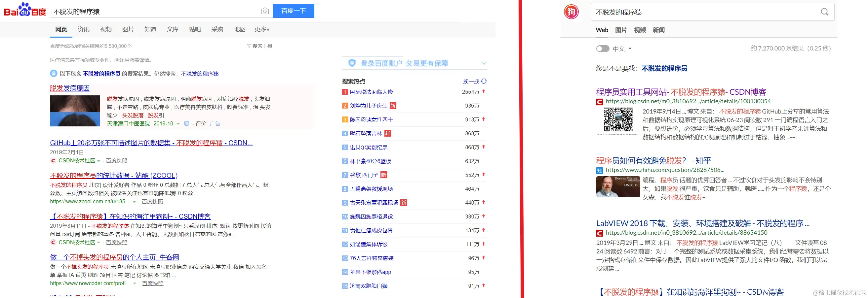Switch to Sogou 新闻 tab
The image size is (868, 298).
(x=658, y=30)
